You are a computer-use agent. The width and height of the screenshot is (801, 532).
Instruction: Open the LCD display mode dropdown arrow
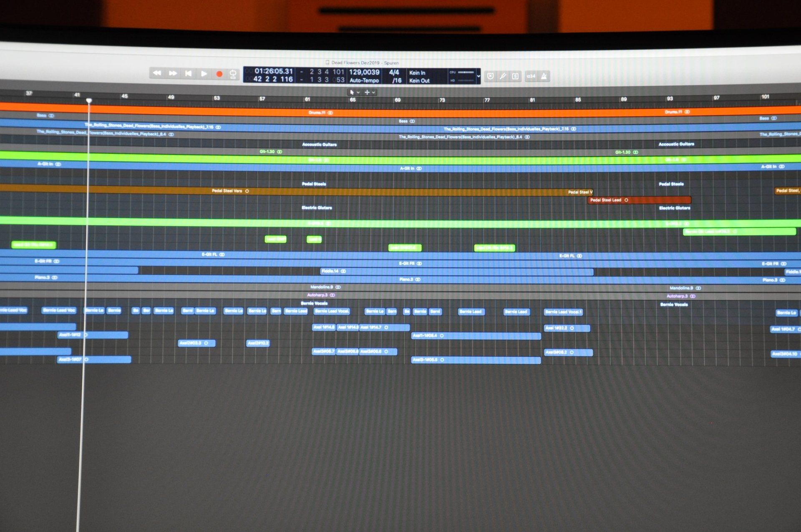click(x=479, y=77)
